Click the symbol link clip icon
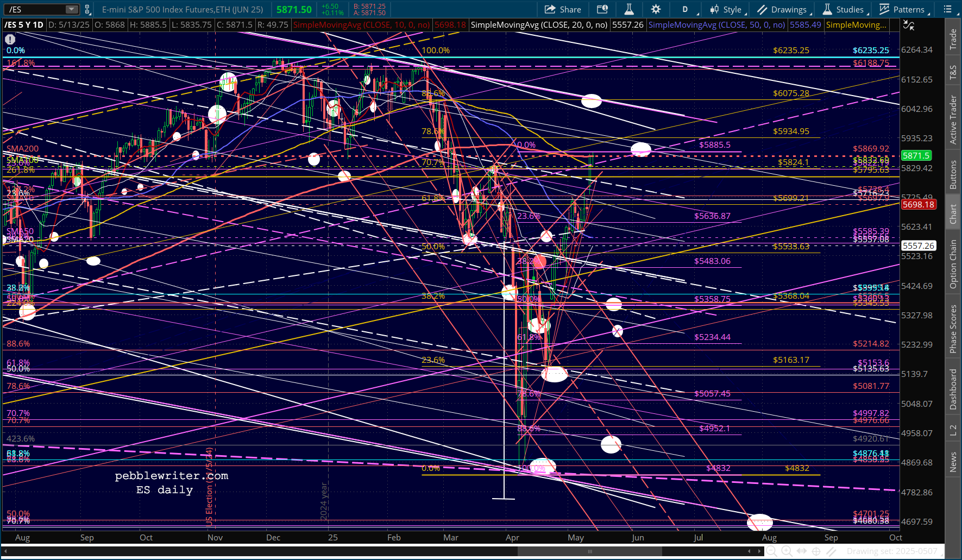 [87, 9]
